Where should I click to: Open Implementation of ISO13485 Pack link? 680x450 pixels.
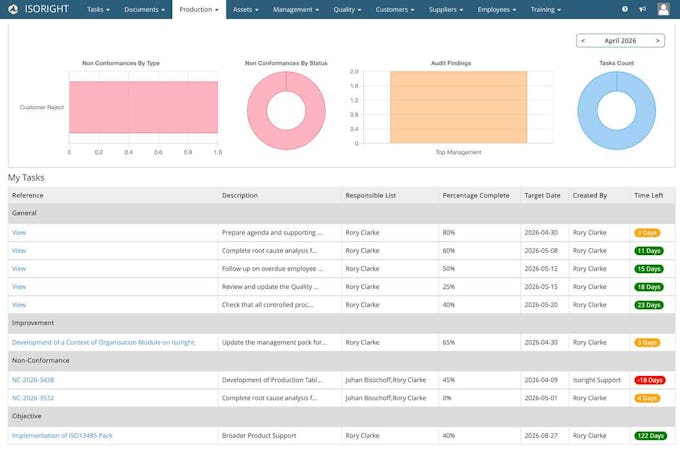point(62,435)
